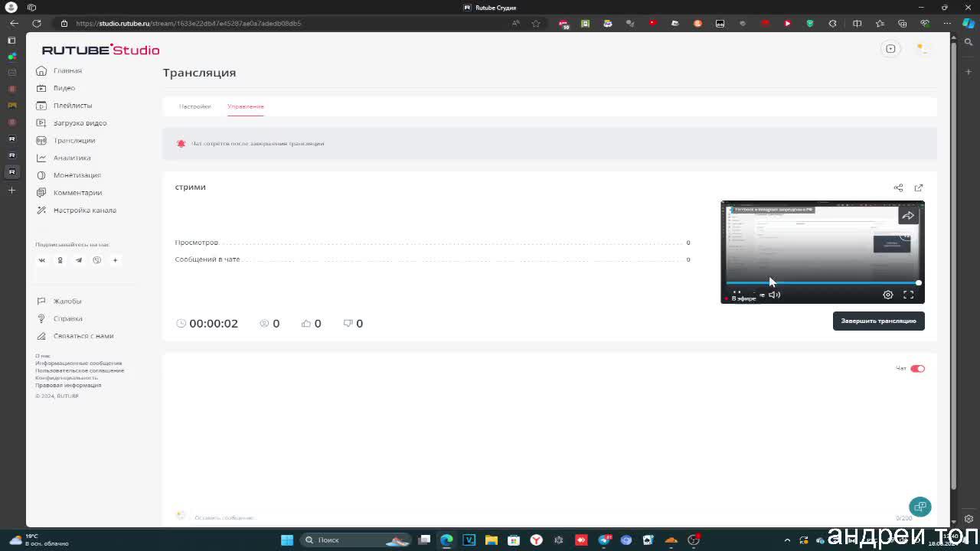The image size is (980, 551).
Task: Open the Главная page in sidebar
Action: click(x=59, y=70)
